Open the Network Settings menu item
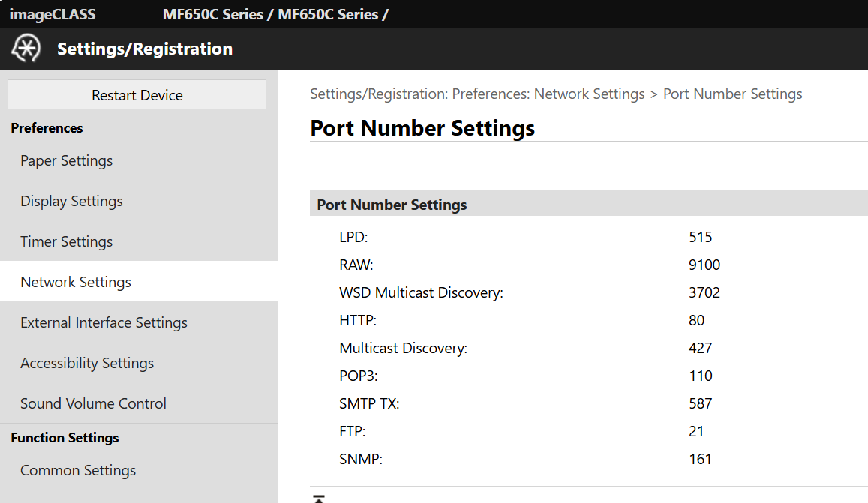This screenshot has height=503, width=868. [76, 283]
